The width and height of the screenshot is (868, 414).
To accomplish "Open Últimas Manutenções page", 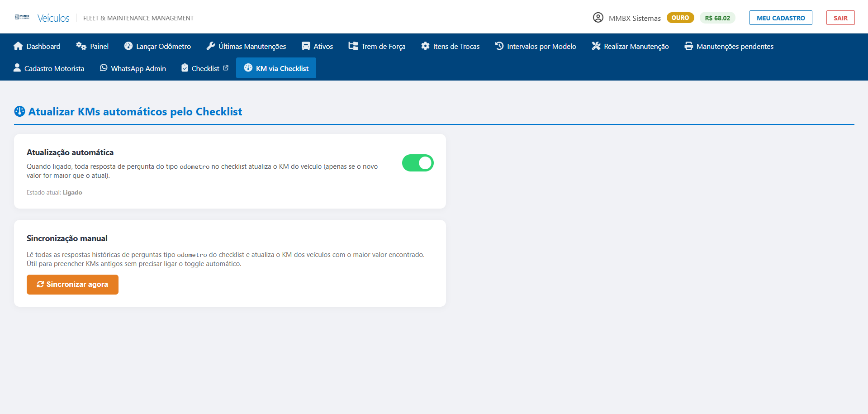I will (246, 46).
